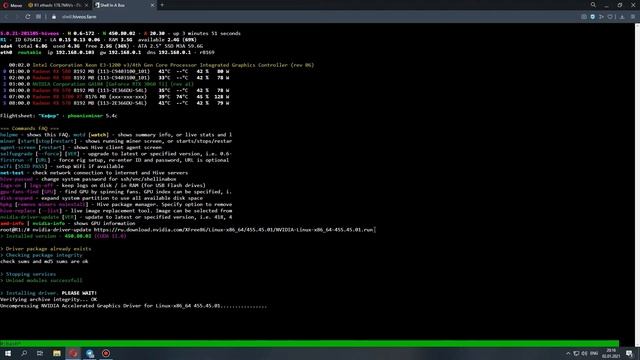This screenshot has width=640, height=360.
Task: Click the Intel Xeon E3-1200 graphics controller row
Action: click(x=161, y=65)
